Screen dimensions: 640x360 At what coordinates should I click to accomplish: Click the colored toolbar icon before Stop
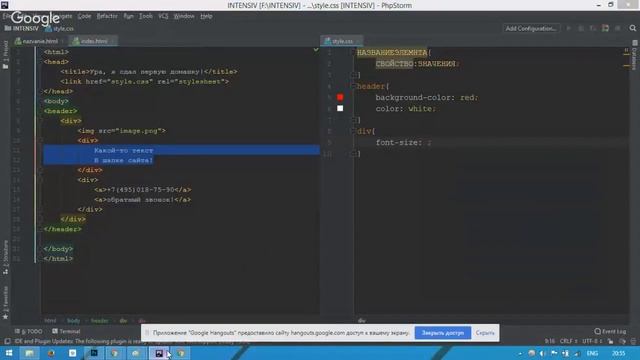(605, 28)
